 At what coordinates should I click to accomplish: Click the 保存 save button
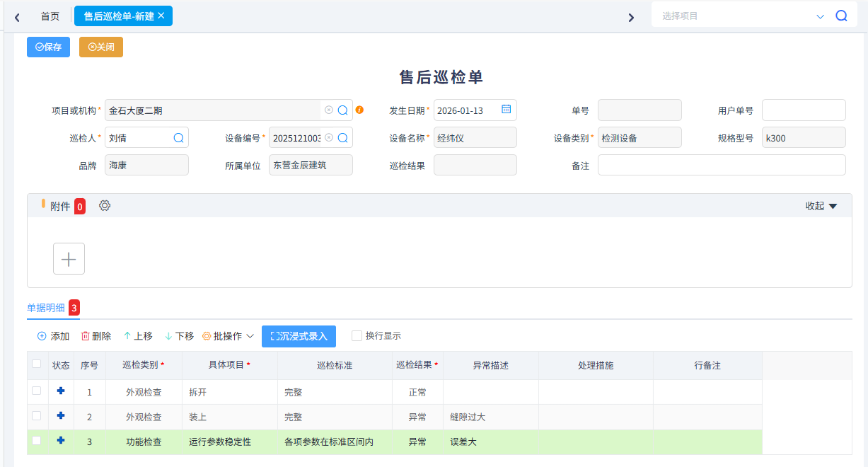pyautogui.click(x=48, y=47)
